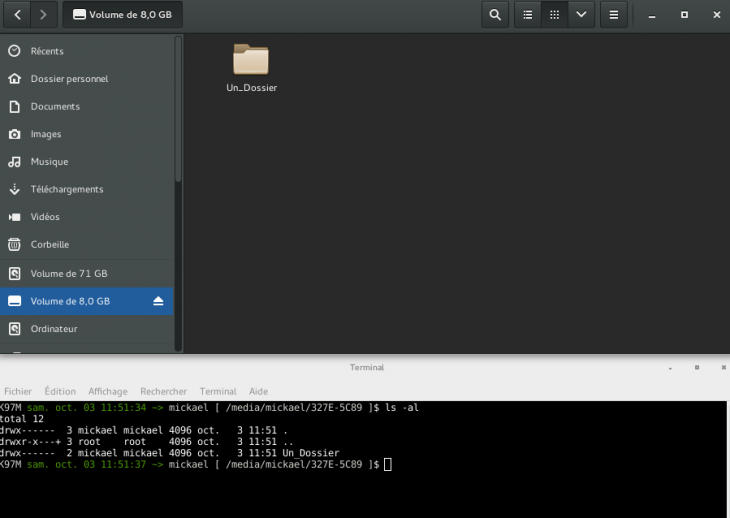The image size is (730, 518).
Task: Open the terminal Affichage menu
Action: pos(108,391)
